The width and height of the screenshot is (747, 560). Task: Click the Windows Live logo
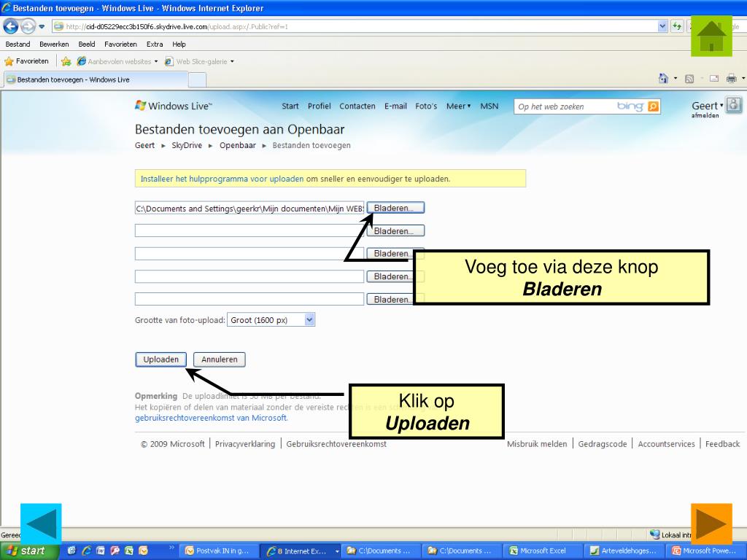(x=174, y=106)
